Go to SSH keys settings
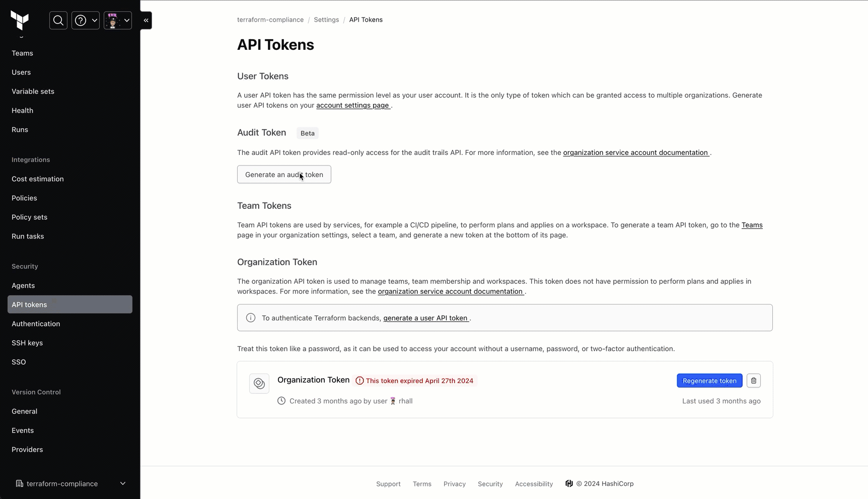The height and width of the screenshot is (499, 868). coord(27,343)
